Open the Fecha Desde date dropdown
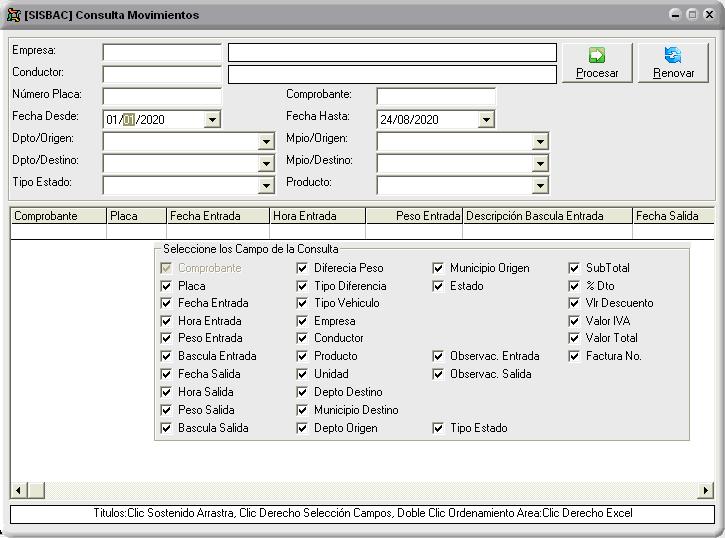 click(211, 119)
